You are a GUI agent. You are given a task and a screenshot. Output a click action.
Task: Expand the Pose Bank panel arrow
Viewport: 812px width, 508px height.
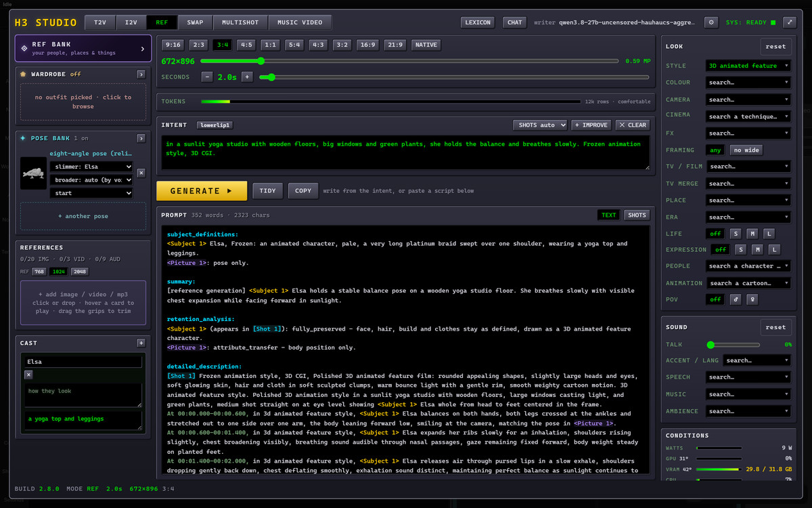coord(141,138)
